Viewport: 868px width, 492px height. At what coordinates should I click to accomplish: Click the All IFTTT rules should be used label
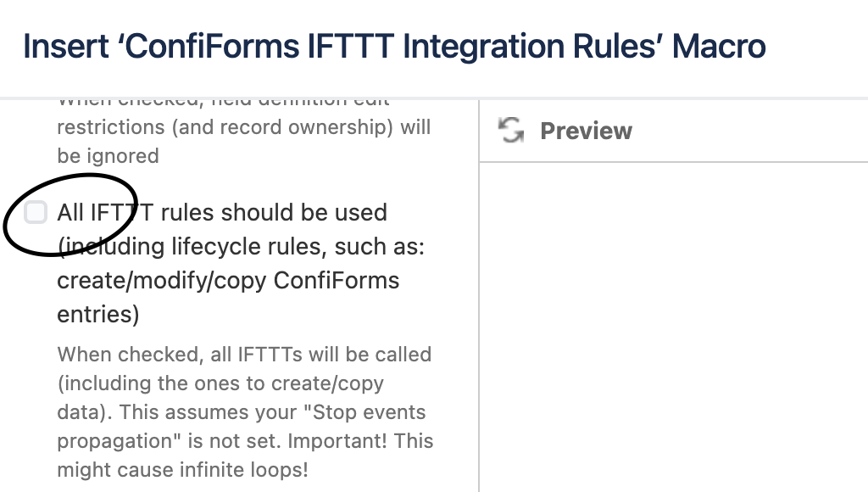(x=220, y=212)
